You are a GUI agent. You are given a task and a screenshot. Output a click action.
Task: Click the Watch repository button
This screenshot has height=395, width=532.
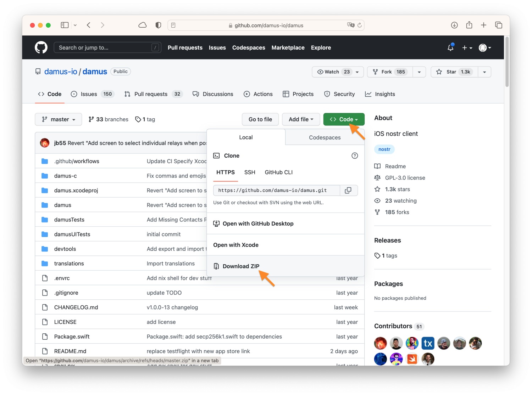pos(333,72)
